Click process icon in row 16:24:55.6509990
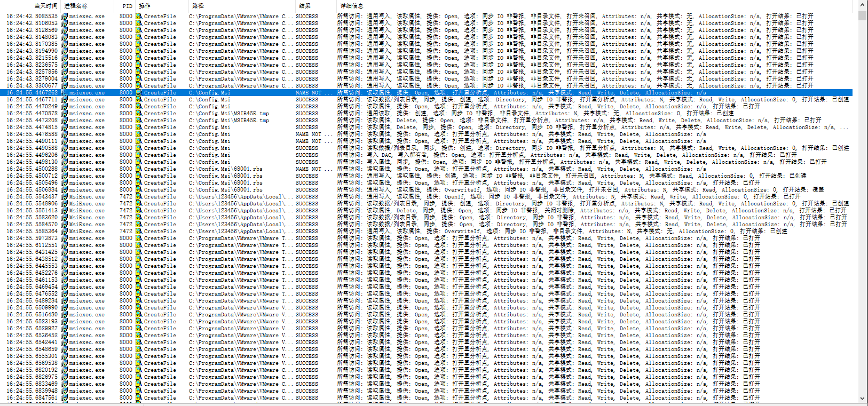 65,307
